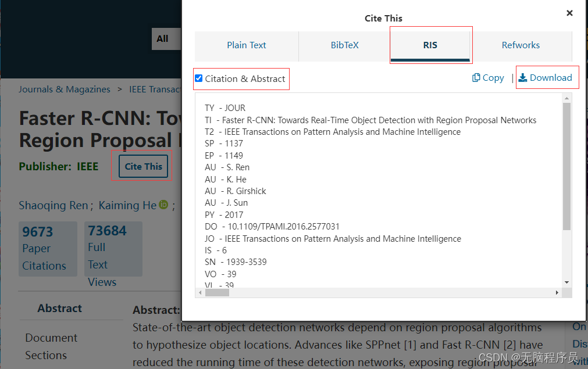Open author Kaiming He's profile
This screenshot has height=369, width=588.
pos(127,205)
